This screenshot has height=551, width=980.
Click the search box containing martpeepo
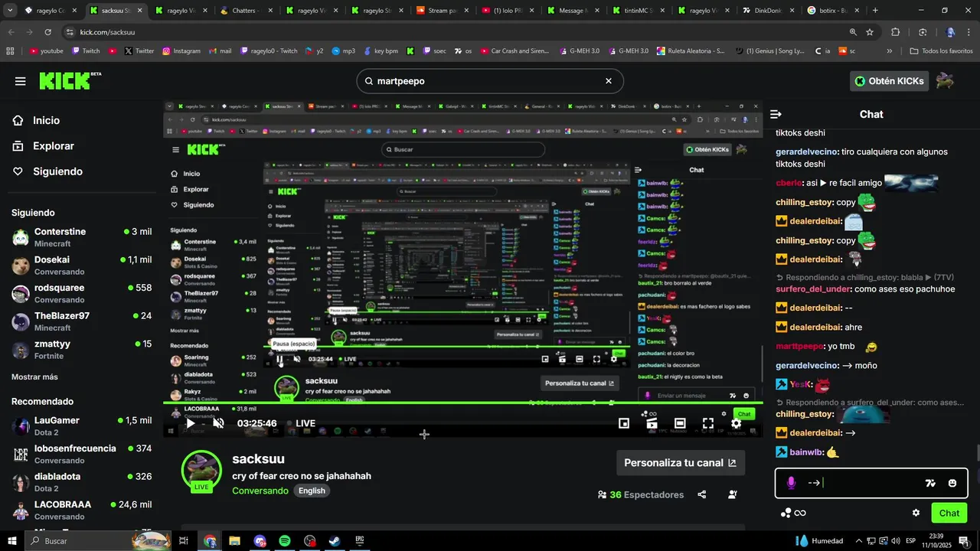point(490,81)
